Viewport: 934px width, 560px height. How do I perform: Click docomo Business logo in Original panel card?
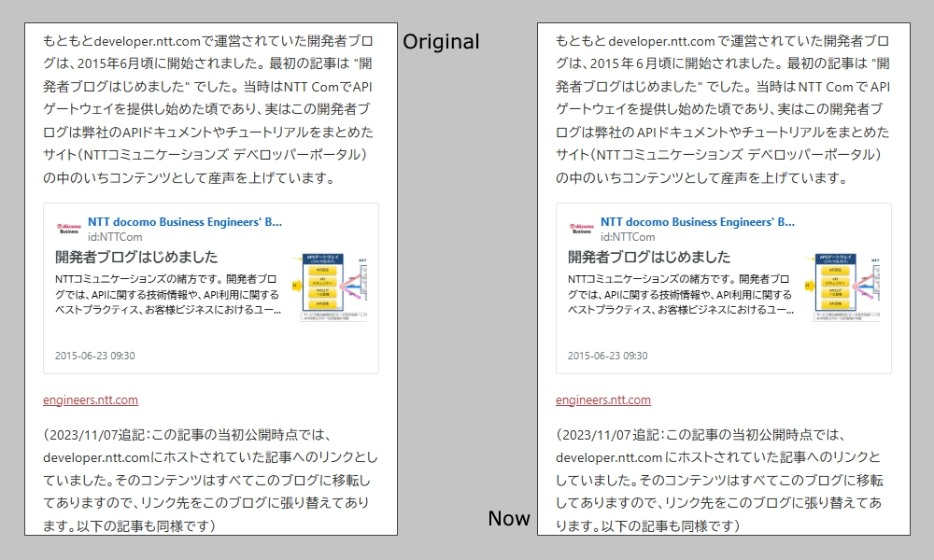tap(68, 229)
